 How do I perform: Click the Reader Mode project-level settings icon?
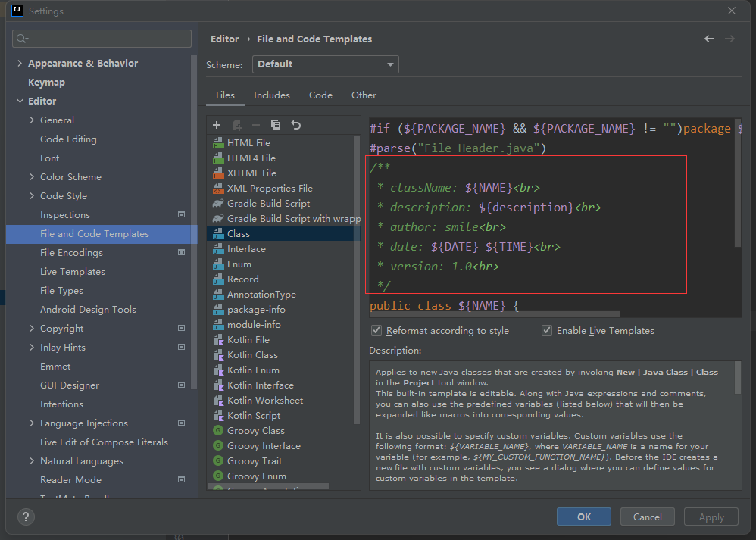click(181, 479)
